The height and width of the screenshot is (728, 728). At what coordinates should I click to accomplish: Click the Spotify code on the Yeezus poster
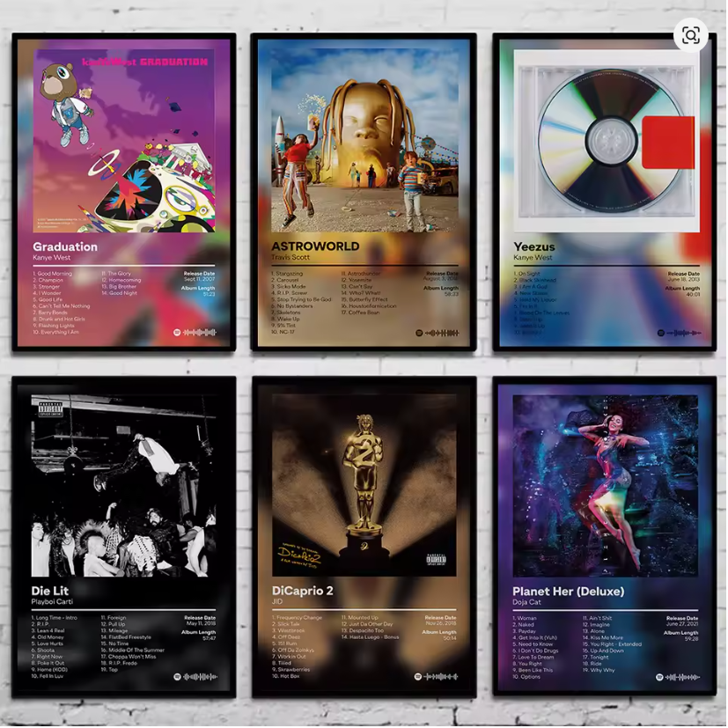coord(680,333)
